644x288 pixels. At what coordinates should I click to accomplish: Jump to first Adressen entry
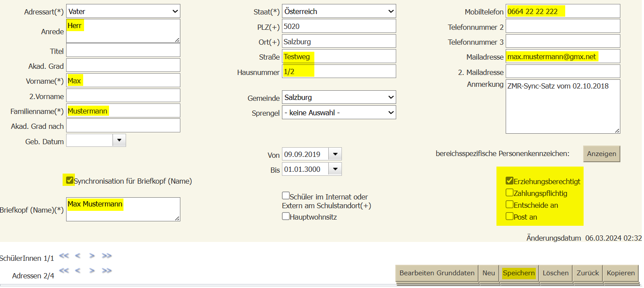point(64,270)
